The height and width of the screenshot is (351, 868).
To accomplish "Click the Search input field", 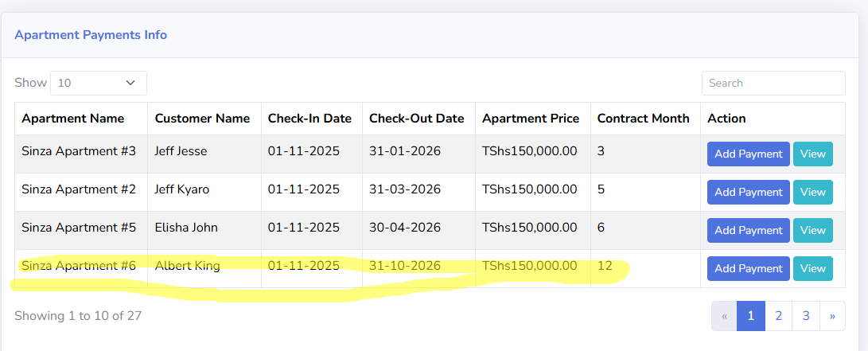I will tap(773, 83).
